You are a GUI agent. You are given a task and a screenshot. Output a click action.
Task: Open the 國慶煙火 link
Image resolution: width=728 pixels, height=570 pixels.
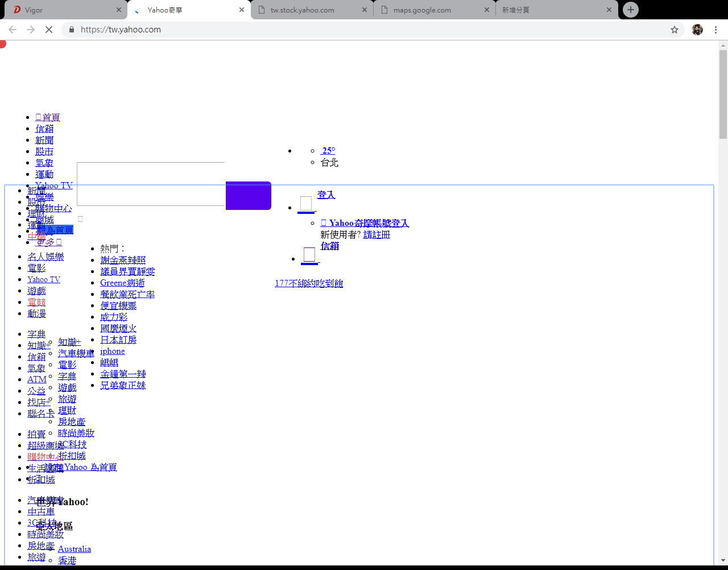pyautogui.click(x=118, y=328)
